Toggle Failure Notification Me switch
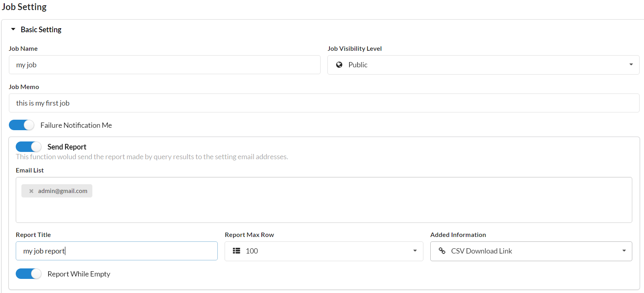 click(x=22, y=125)
